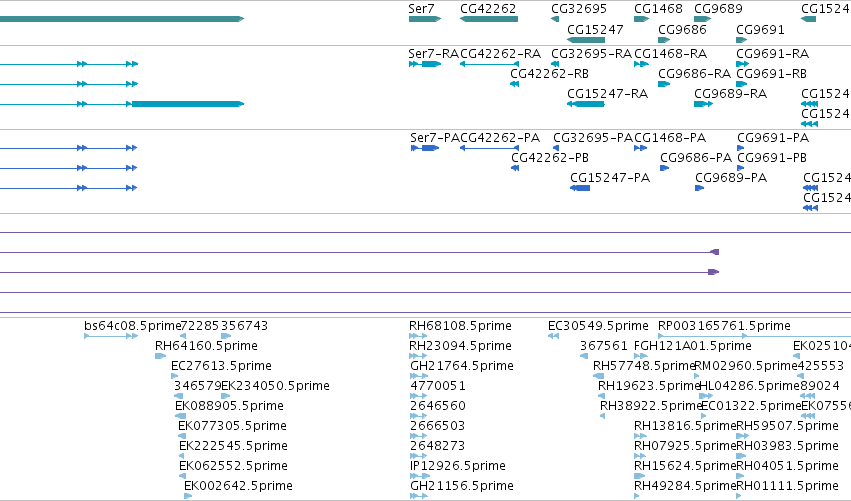This screenshot has width=851, height=501.
Task: Open EST label 2648273
Action: (437, 446)
